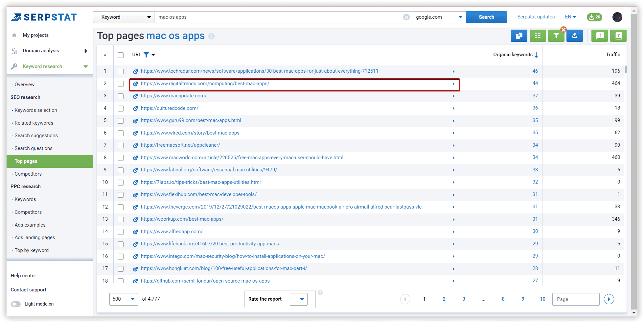Image resolution: width=644 pixels, height=323 pixels.
Task: Expand row arrow for digitaltrends URL
Action: coord(453,84)
